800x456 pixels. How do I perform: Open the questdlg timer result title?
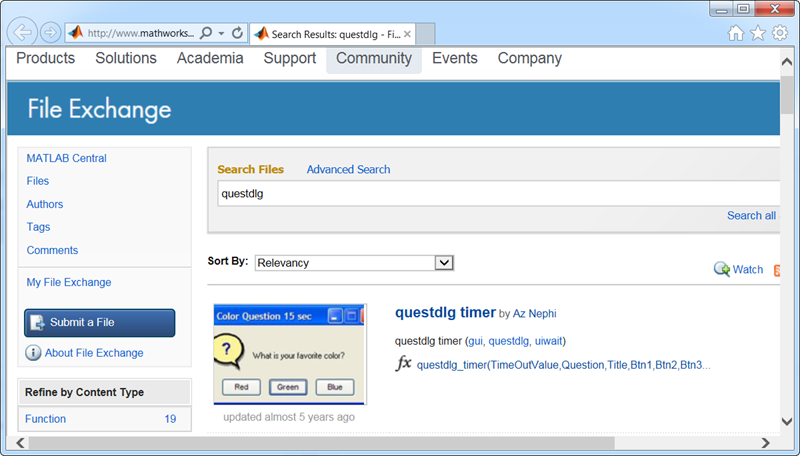click(x=445, y=313)
